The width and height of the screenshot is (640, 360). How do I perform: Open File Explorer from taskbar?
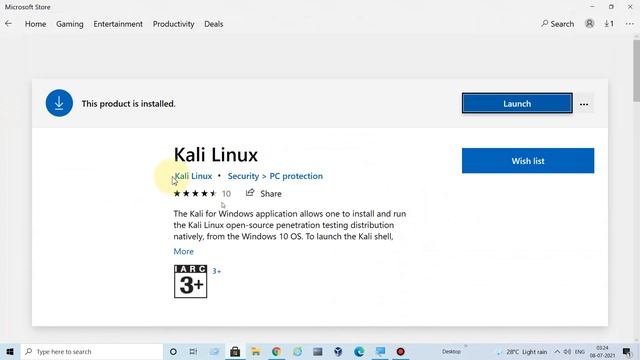point(256,351)
